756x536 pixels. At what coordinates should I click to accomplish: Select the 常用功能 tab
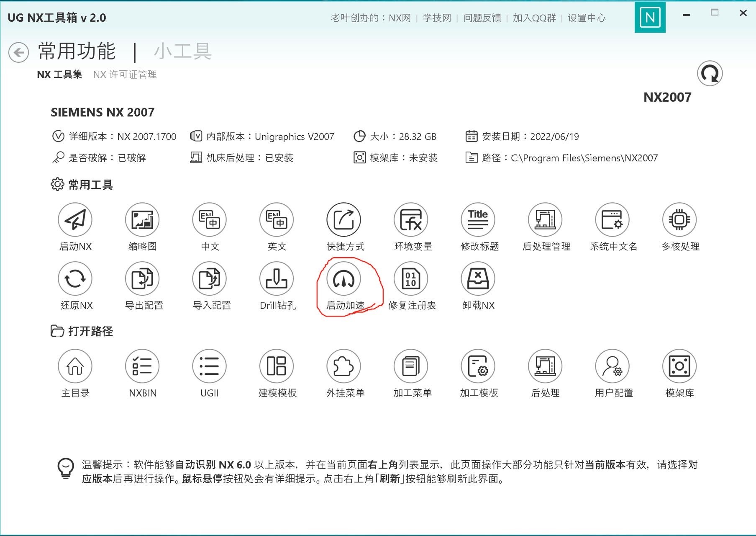77,51
